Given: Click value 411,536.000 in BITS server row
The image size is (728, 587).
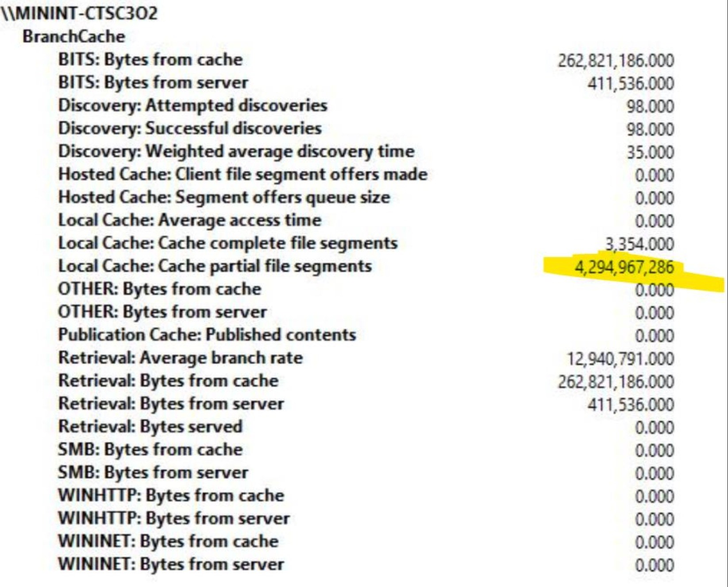Looking at the screenshot, I should [631, 84].
